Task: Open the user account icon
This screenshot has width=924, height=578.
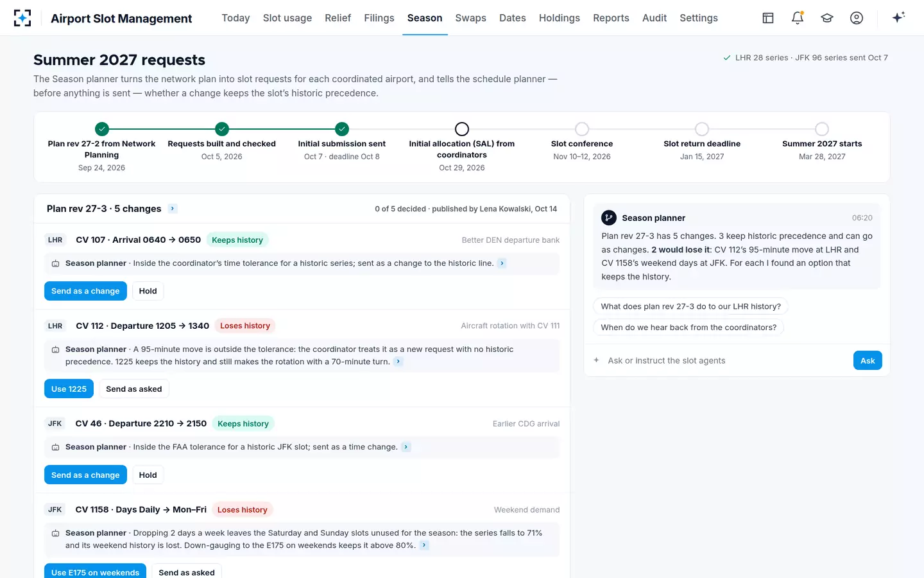Action: 857,18
